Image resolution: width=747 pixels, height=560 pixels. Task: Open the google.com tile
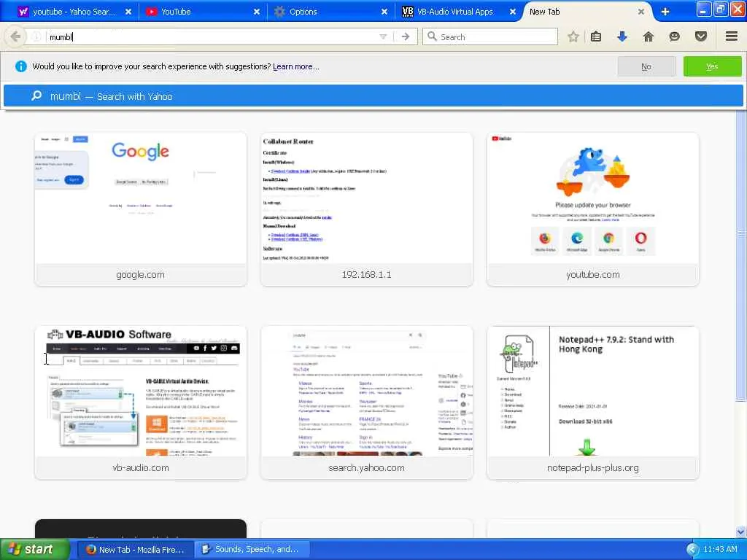coord(141,209)
